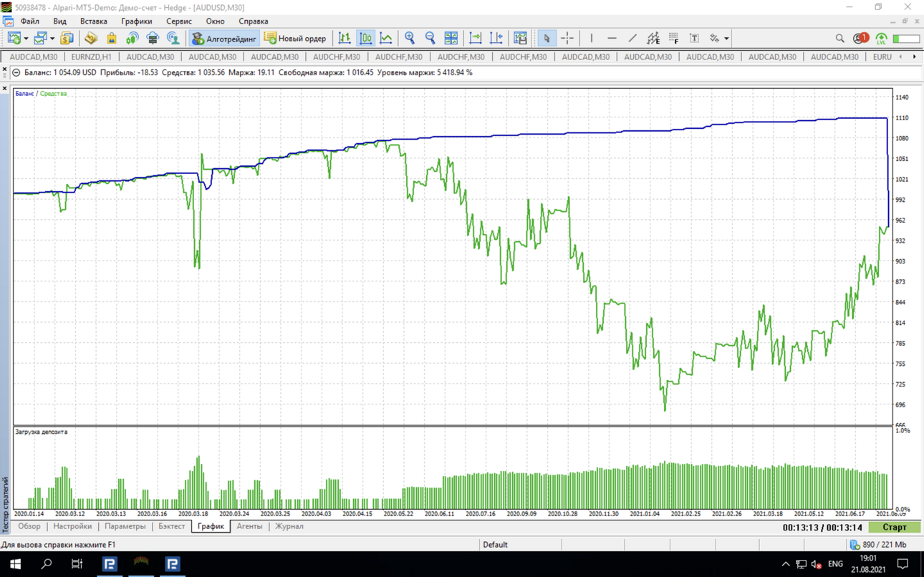Switch to line chart display
Screen dimensions: 924x577
coord(386,38)
